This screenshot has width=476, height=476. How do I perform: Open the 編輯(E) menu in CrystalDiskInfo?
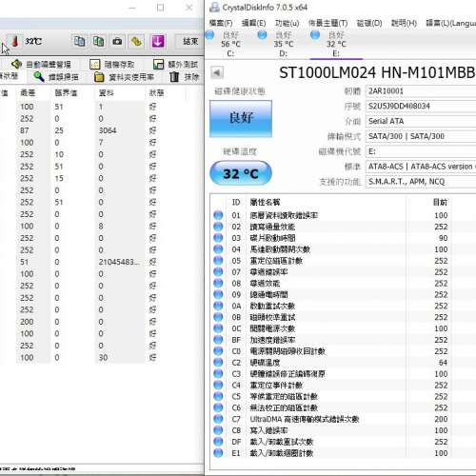point(253,23)
